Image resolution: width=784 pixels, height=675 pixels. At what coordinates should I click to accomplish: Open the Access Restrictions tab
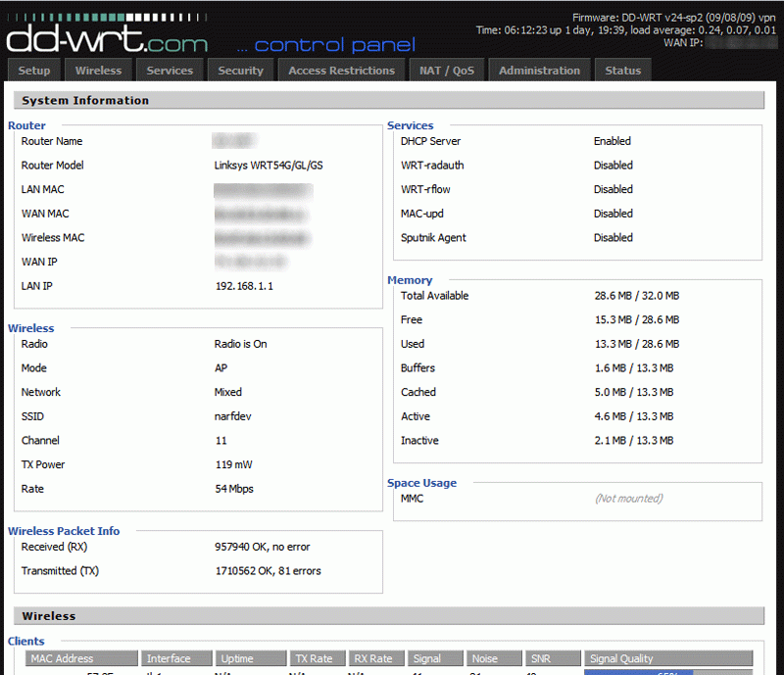tap(341, 71)
